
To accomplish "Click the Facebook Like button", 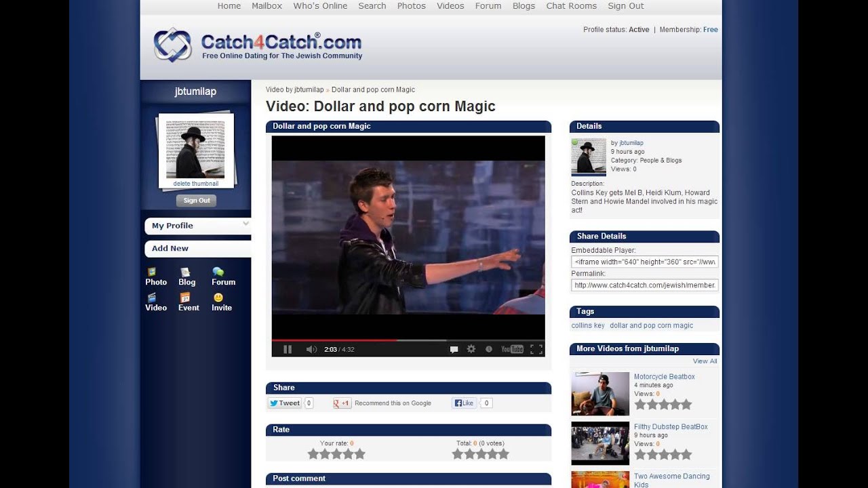I will 465,403.
